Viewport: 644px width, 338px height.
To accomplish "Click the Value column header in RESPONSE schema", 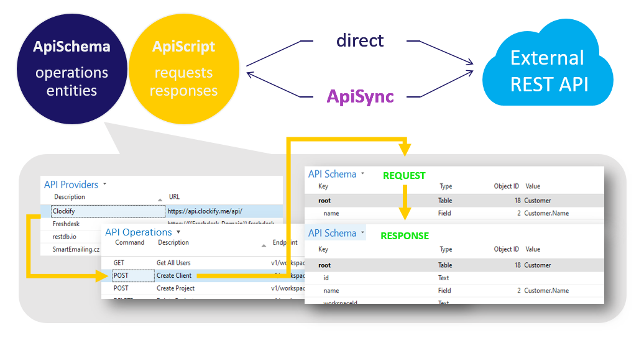I will [x=533, y=249].
